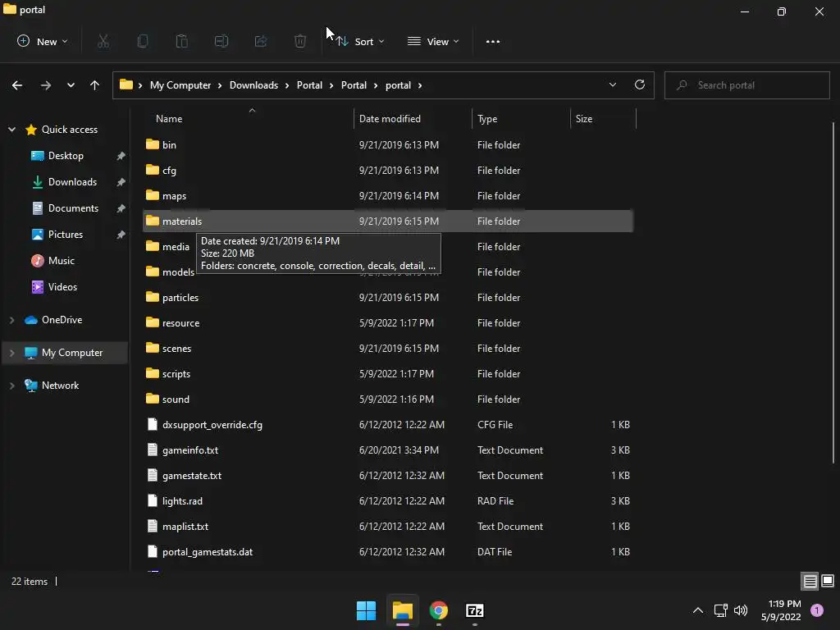840x630 pixels.
Task: Go back with the left arrow
Action: tap(17, 85)
